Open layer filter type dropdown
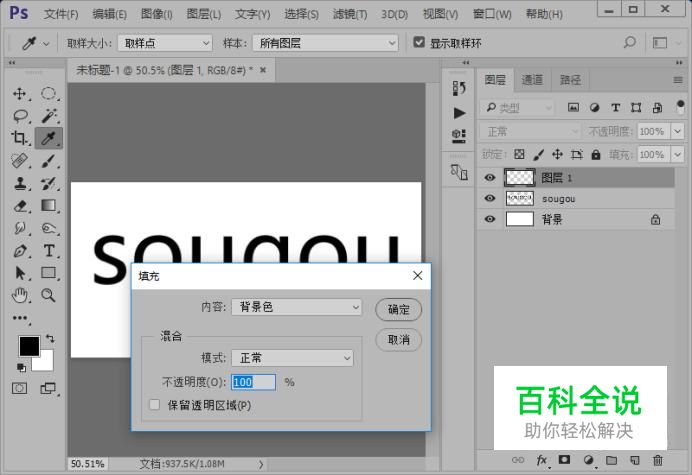The image size is (692, 475). (517, 108)
